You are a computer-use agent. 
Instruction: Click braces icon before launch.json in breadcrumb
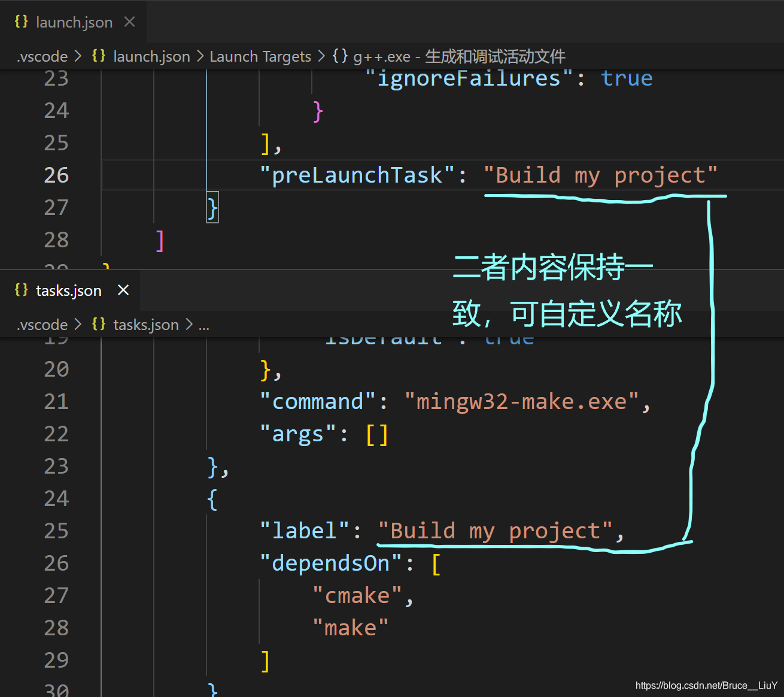(x=99, y=56)
